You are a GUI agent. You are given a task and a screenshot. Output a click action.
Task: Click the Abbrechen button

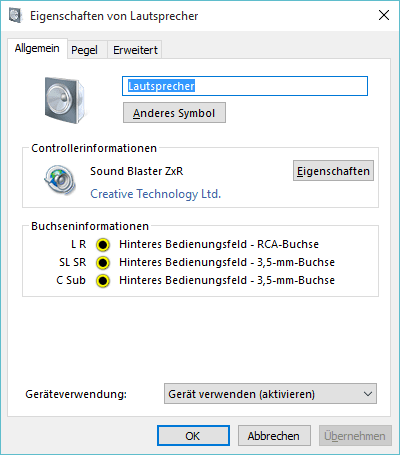coord(274,435)
